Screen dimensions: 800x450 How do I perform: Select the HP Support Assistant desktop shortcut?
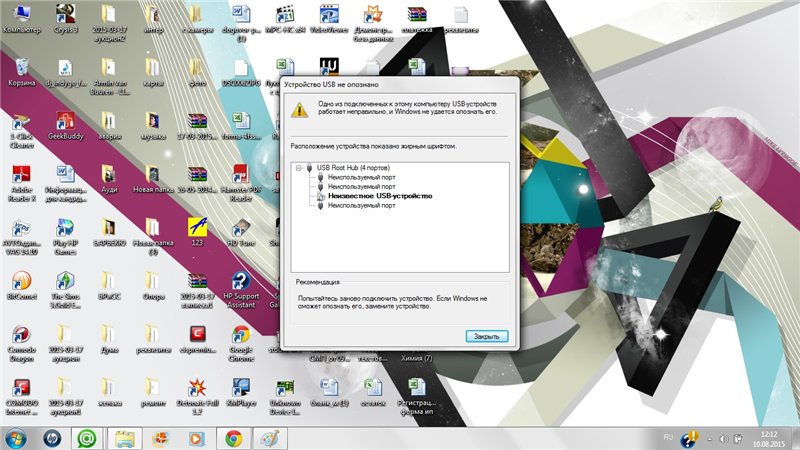click(239, 285)
